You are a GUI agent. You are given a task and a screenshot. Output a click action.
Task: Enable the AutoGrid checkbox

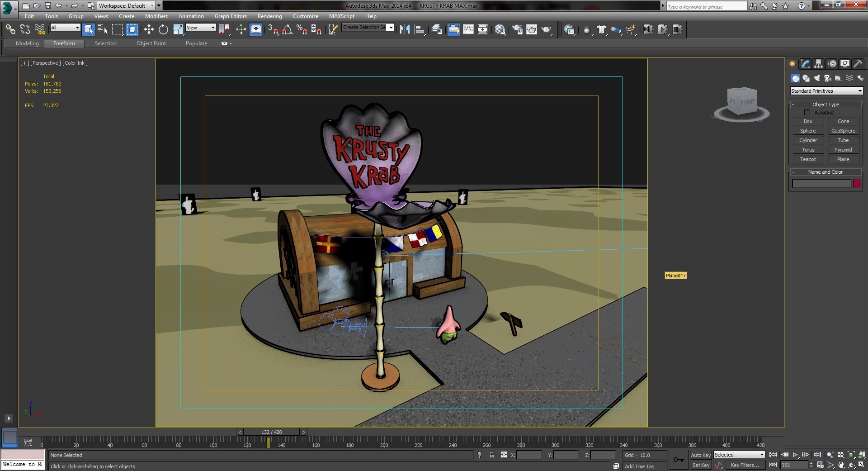[x=807, y=112]
